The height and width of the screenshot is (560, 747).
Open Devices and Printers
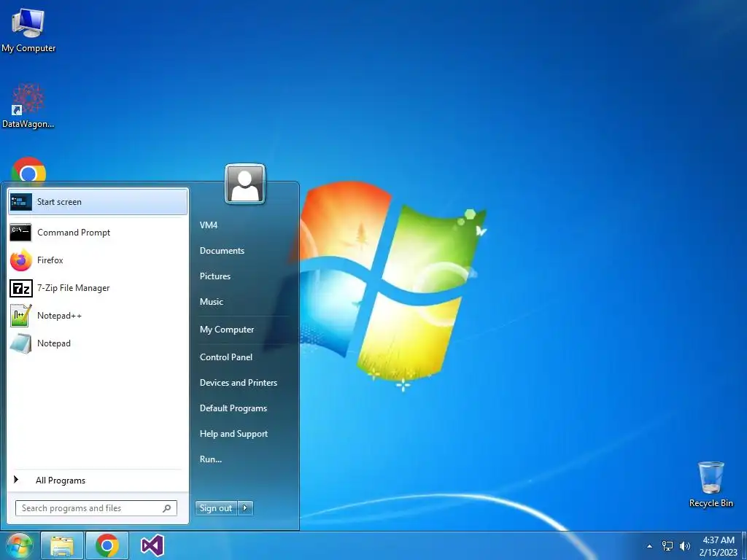click(239, 382)
